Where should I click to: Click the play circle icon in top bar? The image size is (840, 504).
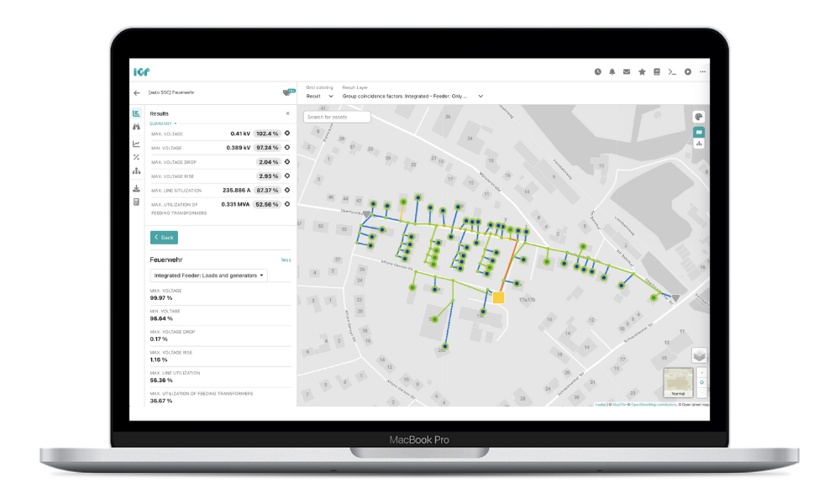pos(688,71)
